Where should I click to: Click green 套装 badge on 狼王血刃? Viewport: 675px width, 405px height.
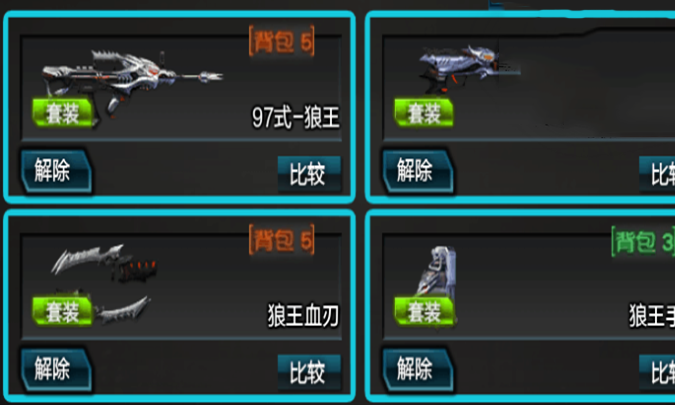tap(63, 311)
